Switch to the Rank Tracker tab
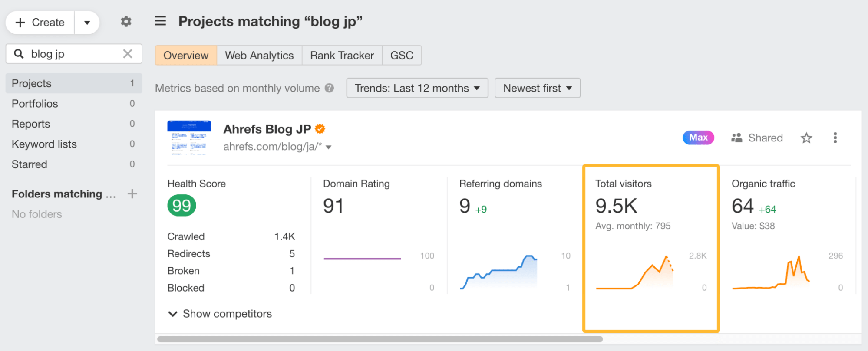This screenshot has height=351, width=868. (x=342, y=56)
